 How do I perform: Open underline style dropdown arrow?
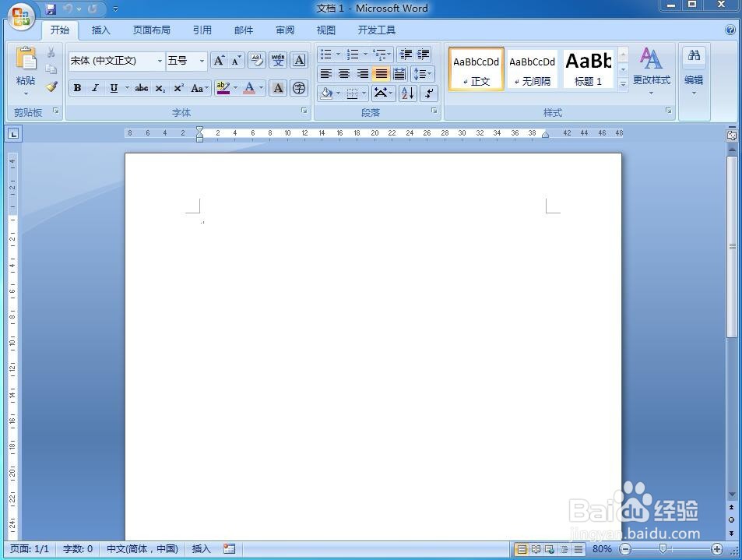(x=127, y=88)
